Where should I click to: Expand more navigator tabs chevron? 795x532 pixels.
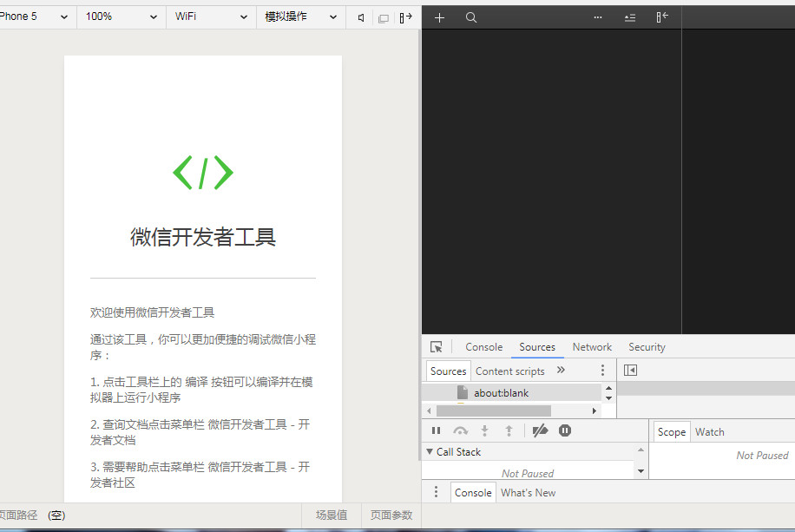click(561, 370)
